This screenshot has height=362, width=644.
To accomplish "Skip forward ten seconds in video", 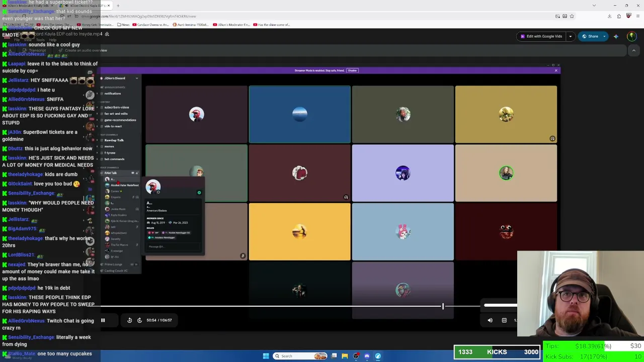I will coord(139,320).
